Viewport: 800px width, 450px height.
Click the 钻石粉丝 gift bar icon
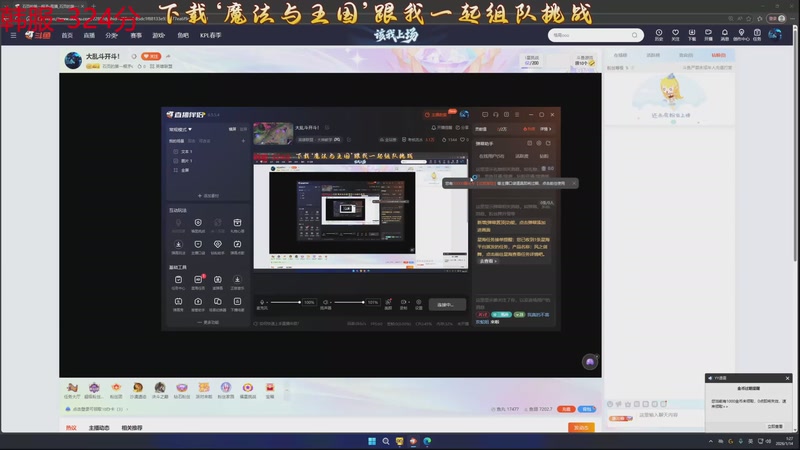(x=182, y=390)
